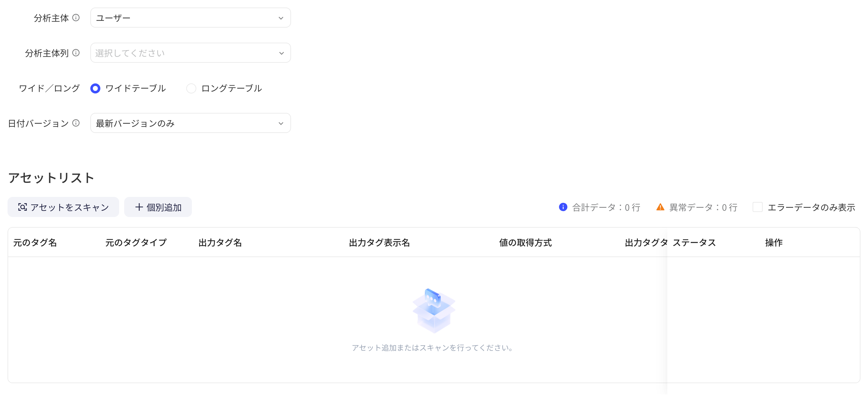868x402 pixels.
Task: Open the 日付バージョン dropdown 最新バージョンのみ
Action: click(x=190, y=123)
